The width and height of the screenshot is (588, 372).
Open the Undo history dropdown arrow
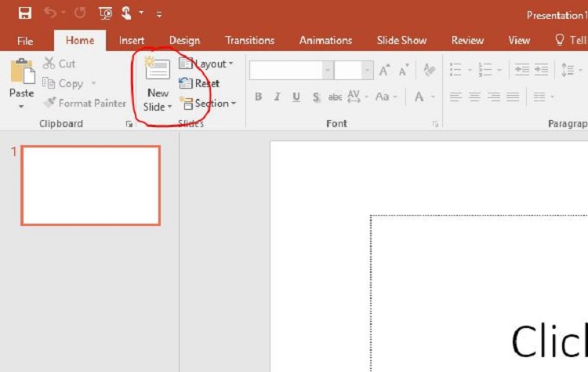coord(64,13)
